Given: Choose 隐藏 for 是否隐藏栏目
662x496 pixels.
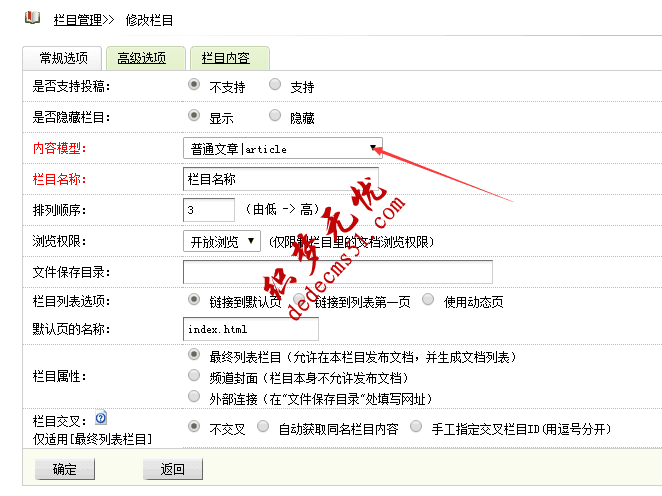Looking at the screenshot, I should [275, 115].
